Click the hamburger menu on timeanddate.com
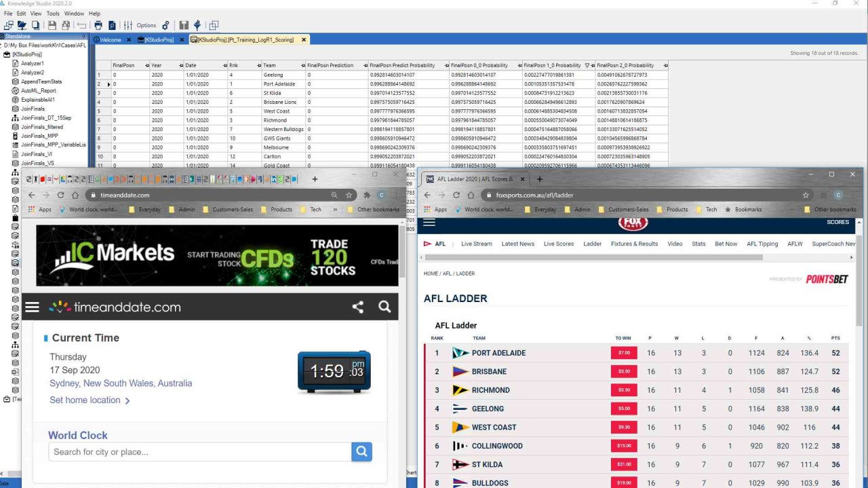 pos(32,307)
